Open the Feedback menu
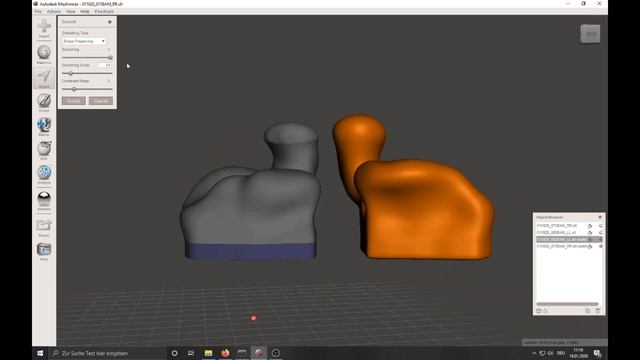 (104, 11)
